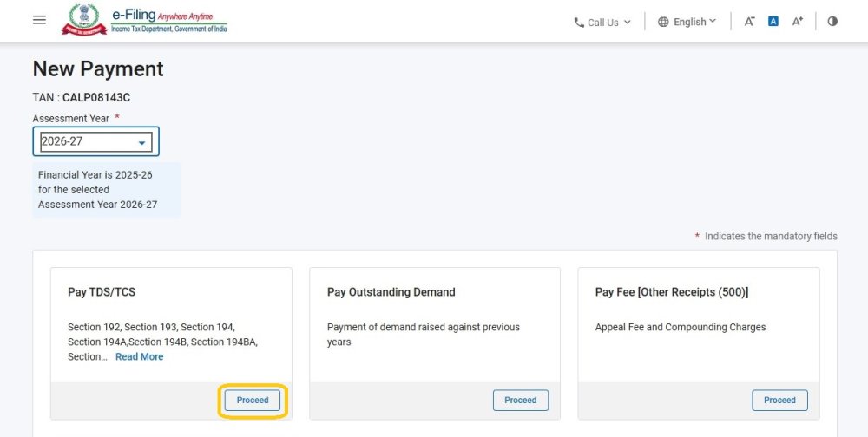The height and width of the screenshot is (437, 868).
Task: Reset font size with the default A icon
Action: tap(773, 22)
